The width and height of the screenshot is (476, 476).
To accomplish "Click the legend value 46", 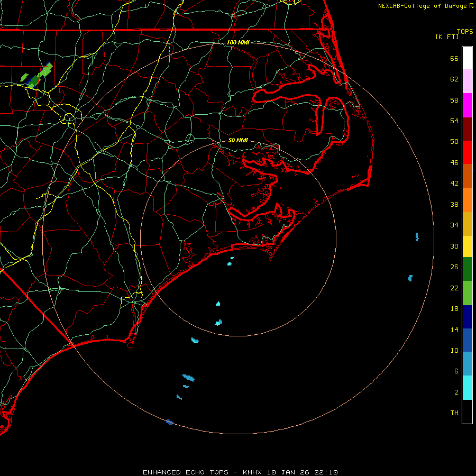I will click(x=454, y=163).
